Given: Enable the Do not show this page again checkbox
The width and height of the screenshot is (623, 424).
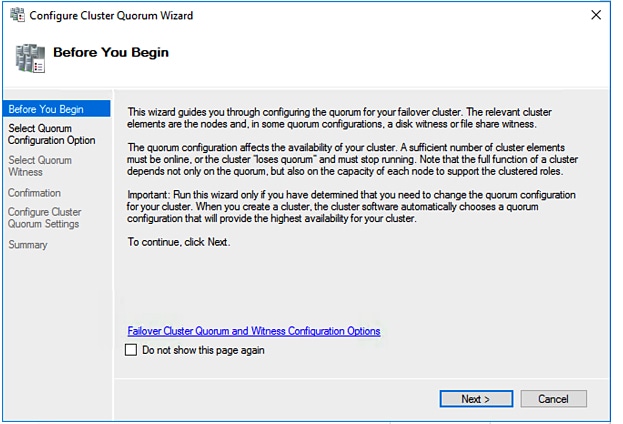Looking at the screenshot, I should (x=131, y=351).
